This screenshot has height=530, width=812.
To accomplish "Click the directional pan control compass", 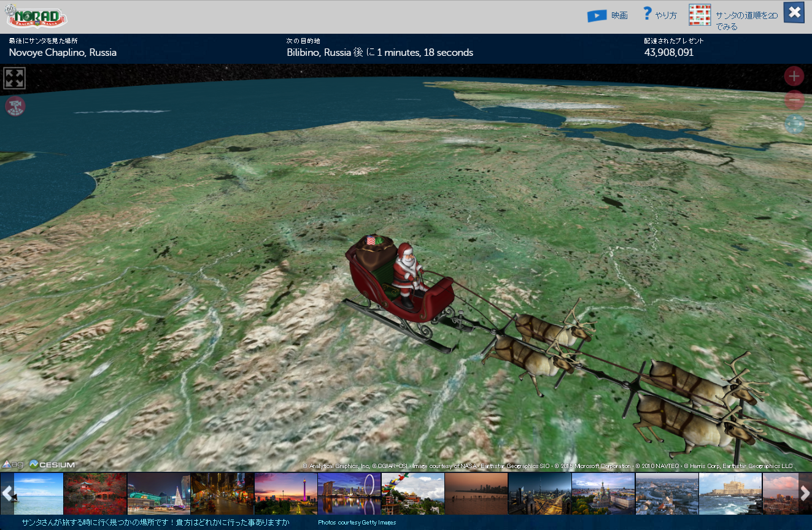I will click(794, 124).
